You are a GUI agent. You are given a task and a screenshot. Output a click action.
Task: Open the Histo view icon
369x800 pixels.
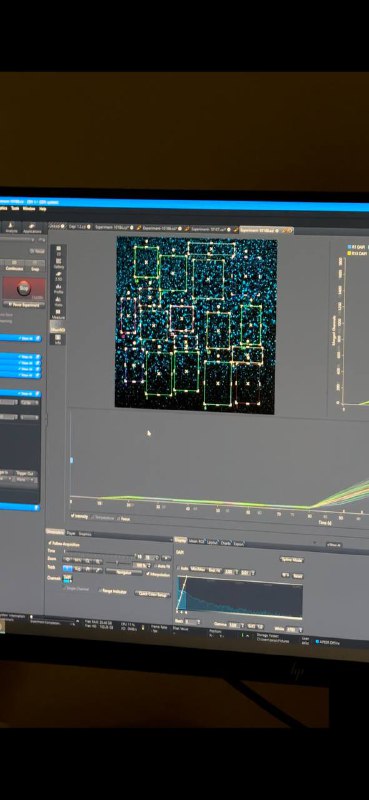point(58,302)
